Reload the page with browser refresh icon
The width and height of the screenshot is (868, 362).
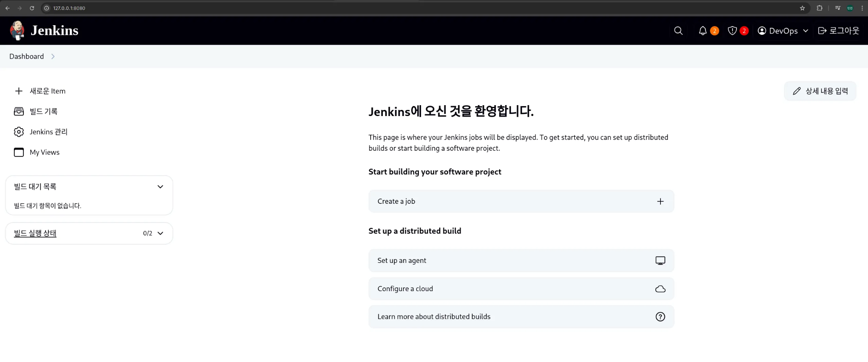tap(32, 8)
